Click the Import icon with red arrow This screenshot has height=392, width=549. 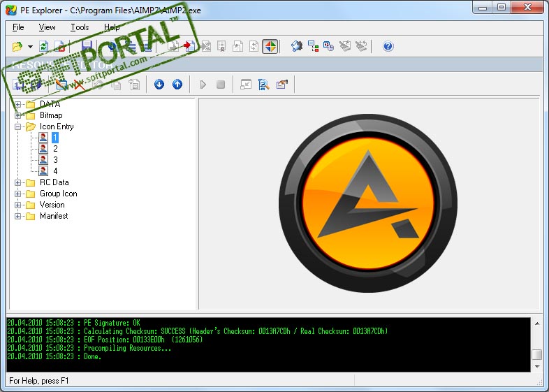[x=189, y=46]
